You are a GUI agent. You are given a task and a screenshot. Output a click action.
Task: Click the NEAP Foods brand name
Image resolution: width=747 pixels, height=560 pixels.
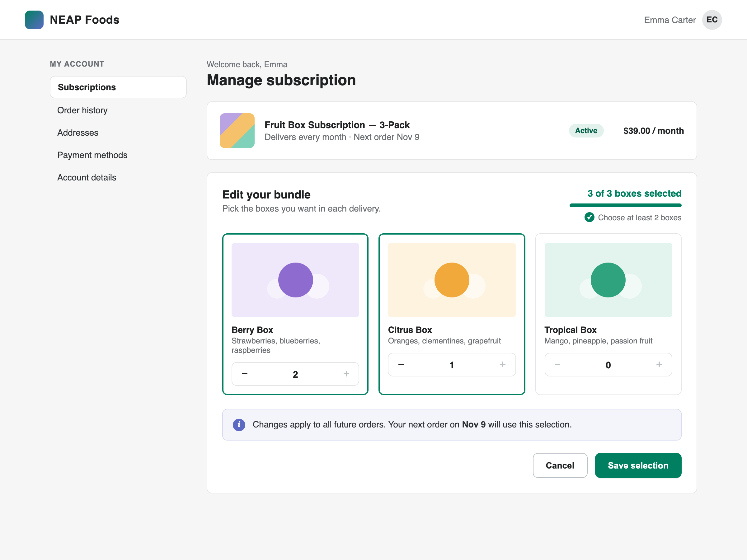point(84,20)
